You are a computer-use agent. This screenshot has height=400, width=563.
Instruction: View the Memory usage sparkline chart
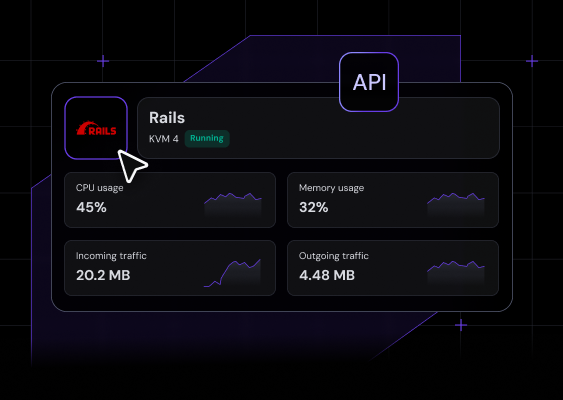(x=456, y=205)
